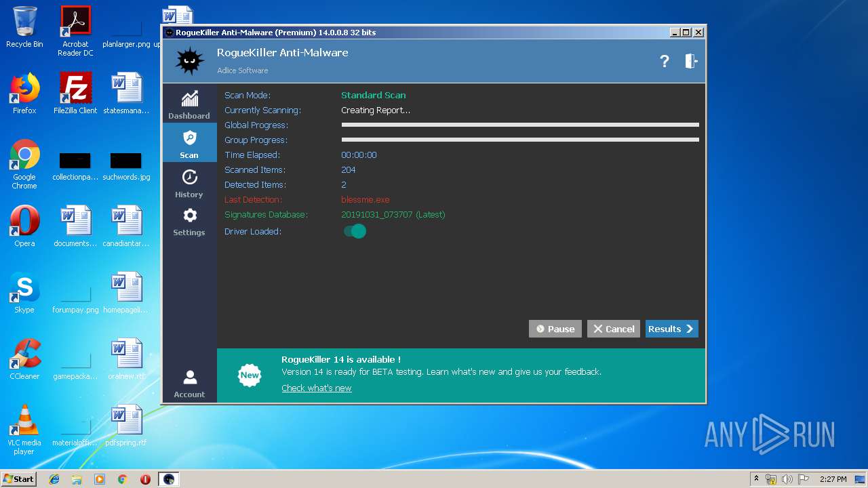Open the CCleaner desktop shortcut
The image size is (868, 488).
tap(24, 359)
